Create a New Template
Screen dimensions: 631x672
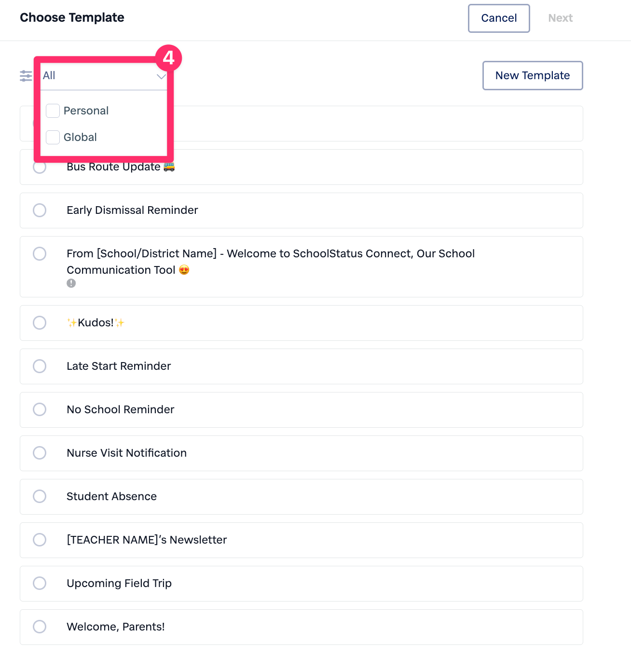point(533,76)
